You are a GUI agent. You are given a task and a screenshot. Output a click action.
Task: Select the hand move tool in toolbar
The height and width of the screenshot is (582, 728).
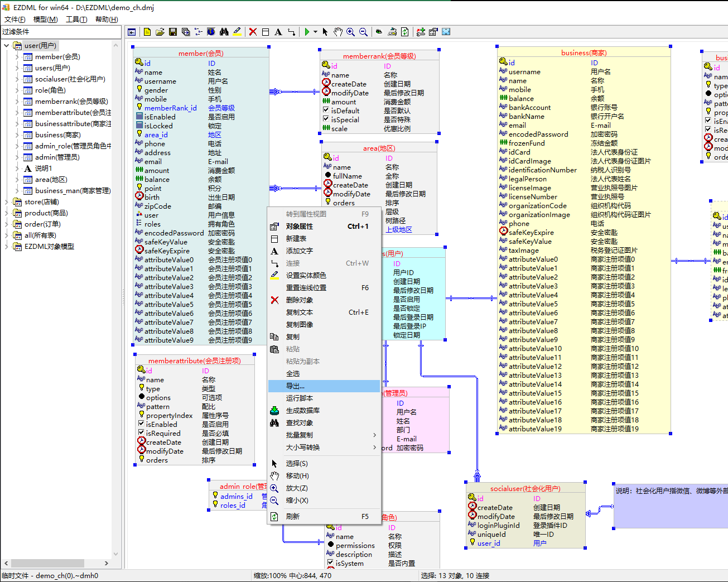pyautogui.click(x=338, y=32)
